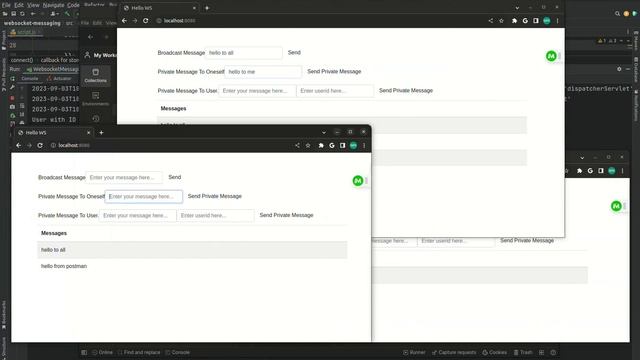
Task: Click Send Private Message beside Oneself field, front window
Action: click(215, 196)
